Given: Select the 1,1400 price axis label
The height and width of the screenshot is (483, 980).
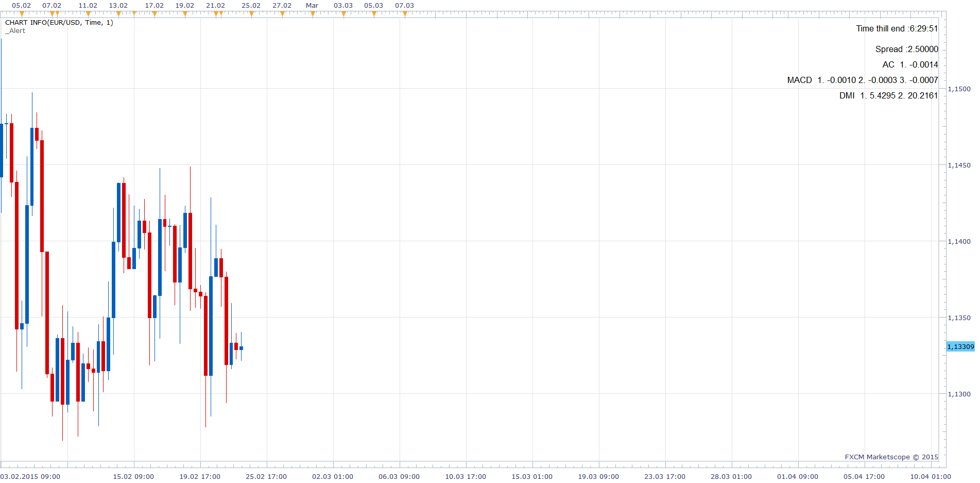Looking at the screenshot, I should (959, 242).
